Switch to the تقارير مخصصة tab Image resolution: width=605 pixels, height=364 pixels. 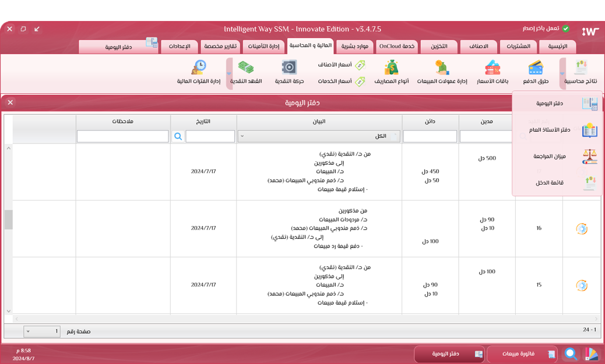220,46
